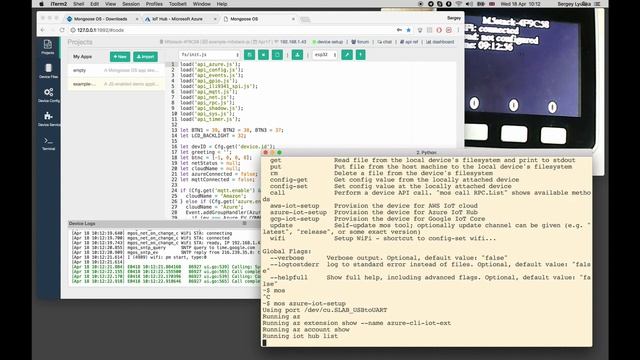This screenshot has width=640, height=360.
Task: Click the Wi-Fi status icon in menu bar
Action: pyautogui.click(x=459, y=4)
